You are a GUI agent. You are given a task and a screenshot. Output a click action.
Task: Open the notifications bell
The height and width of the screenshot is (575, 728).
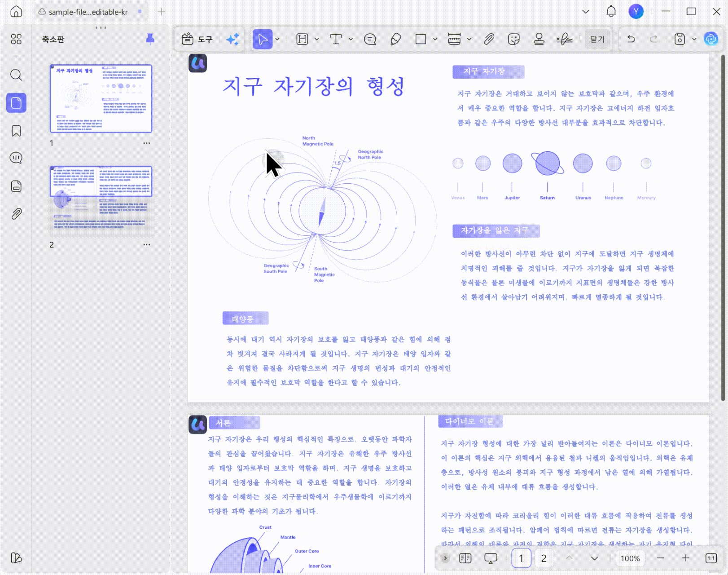(x=611, y=12)
